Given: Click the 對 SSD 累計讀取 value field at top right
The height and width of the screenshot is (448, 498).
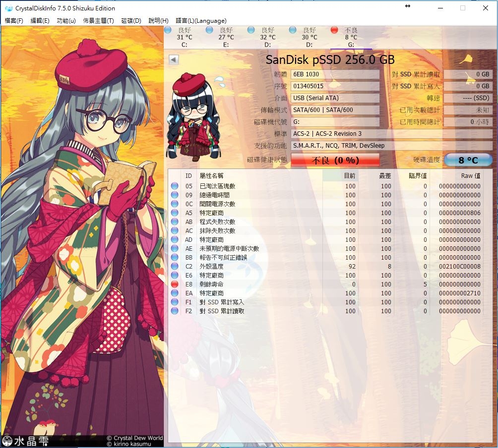Looking at the screenshot, I should click(x=468, y=74).
